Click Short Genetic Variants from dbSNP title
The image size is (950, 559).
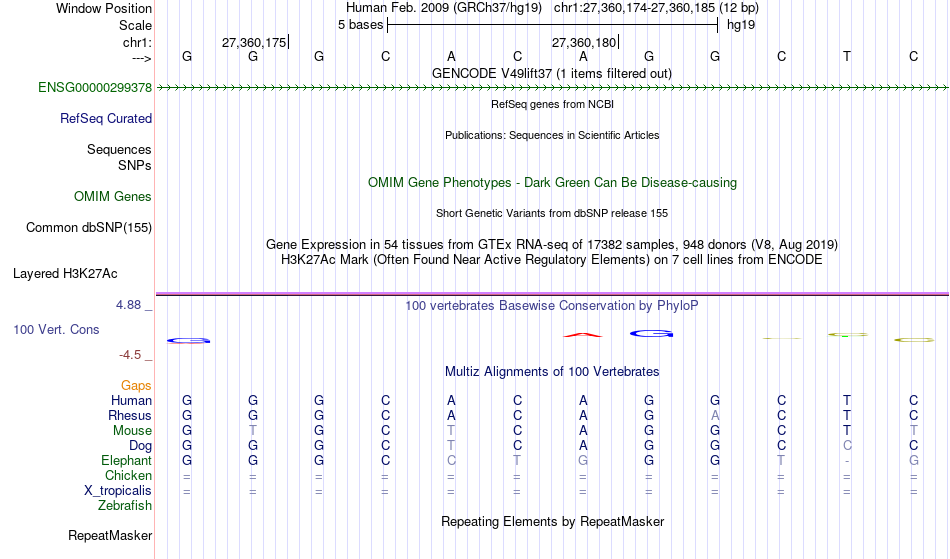552,213
